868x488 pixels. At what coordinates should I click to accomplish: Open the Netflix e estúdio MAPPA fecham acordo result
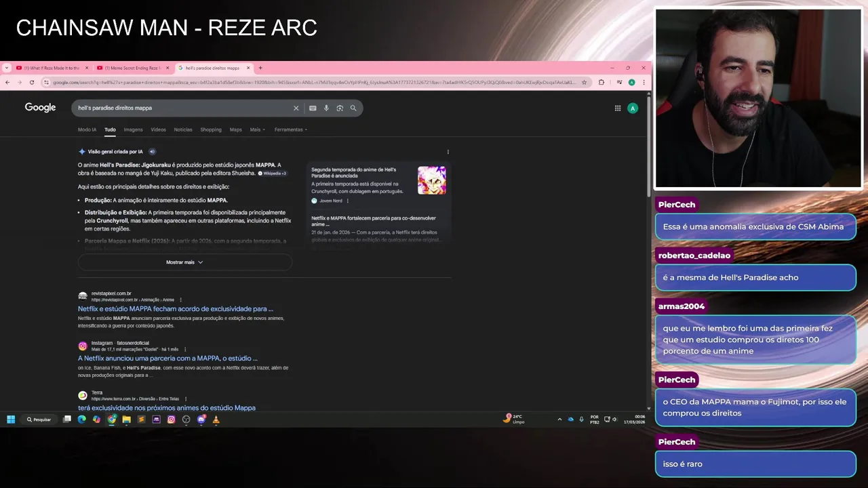click(176, 309)
